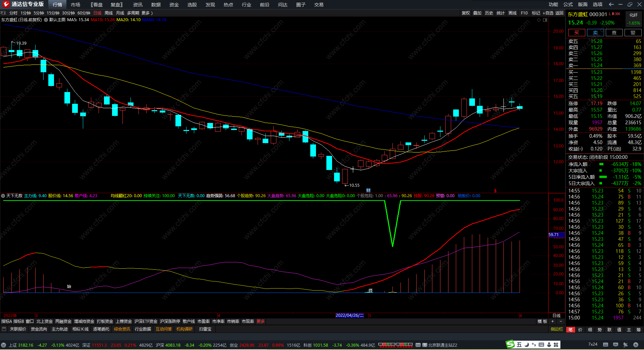
Task: Open the 资讯 menu
Action: [x=138, y=5]
